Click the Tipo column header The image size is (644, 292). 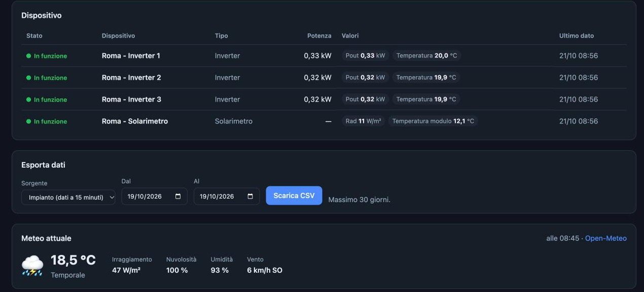point(222,36)
